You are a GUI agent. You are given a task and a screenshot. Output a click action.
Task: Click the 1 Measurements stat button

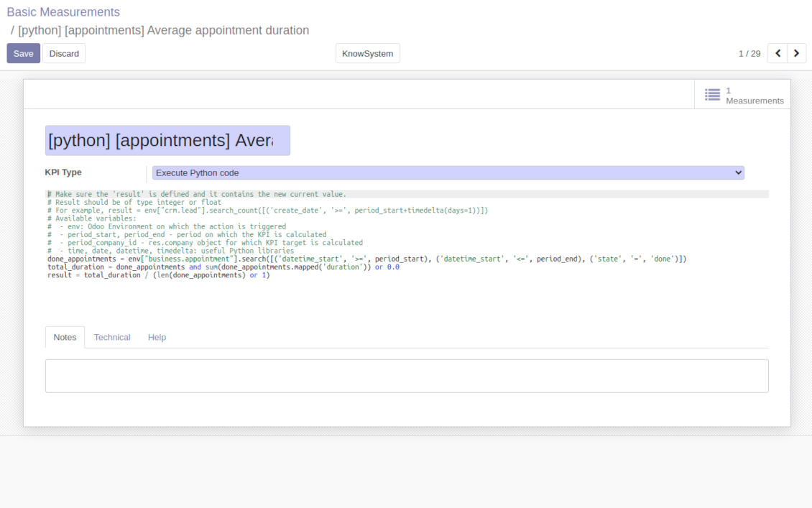(742, 95)
